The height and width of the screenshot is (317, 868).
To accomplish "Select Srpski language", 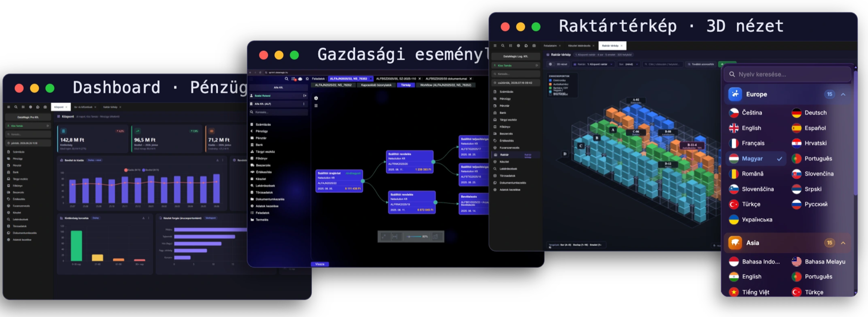I will point(812,189).
